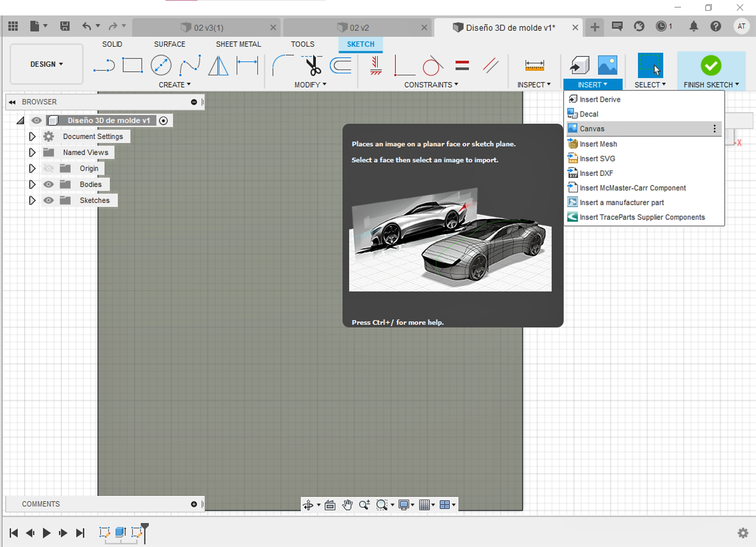Select the Offset modify tool
Screen dimensions: 756x547
341,66
